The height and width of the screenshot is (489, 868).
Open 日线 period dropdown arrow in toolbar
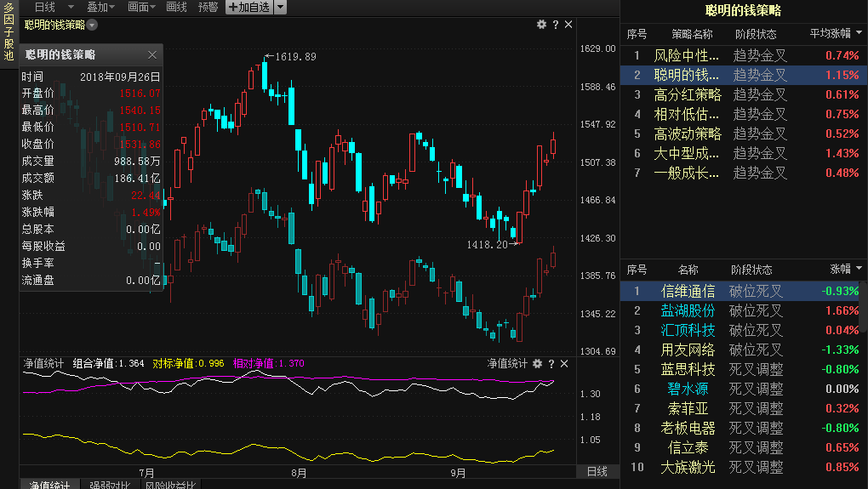71,7
